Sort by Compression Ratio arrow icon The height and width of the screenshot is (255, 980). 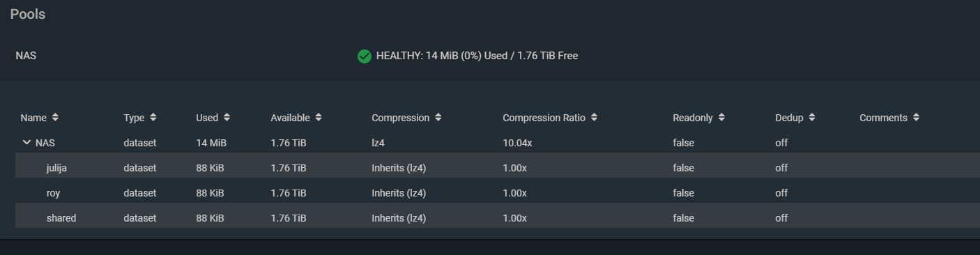pyautogui.click(x=594, y=118)
